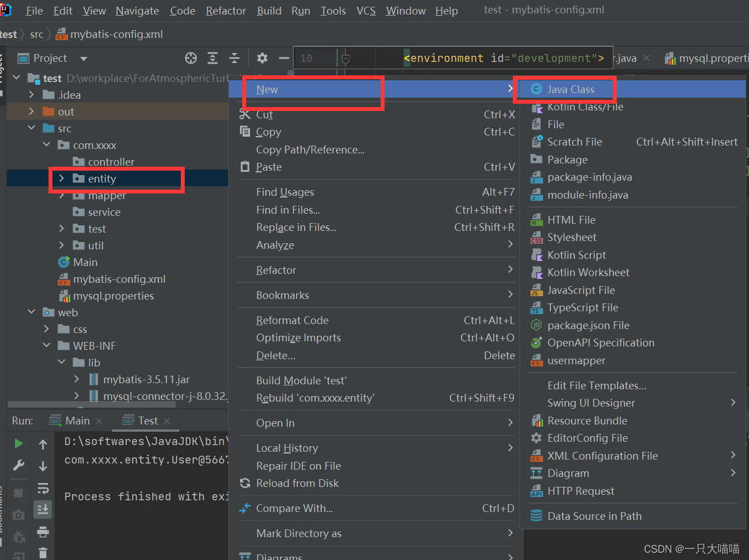Click the Collapse All icon in Project toolbar
The height and width of the screenshot is (560, 749).
[234, 58]
